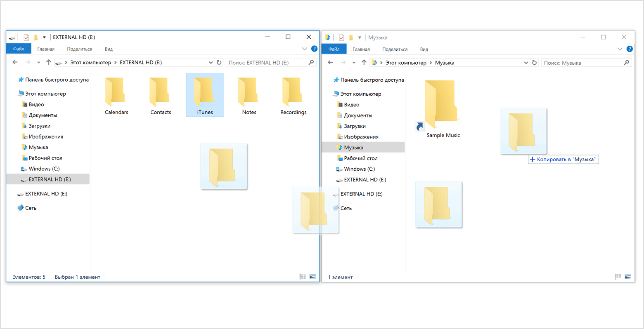Switch to Вид tab in Музыка window
The width and height of the screenshot is (644, 329).
424,49
